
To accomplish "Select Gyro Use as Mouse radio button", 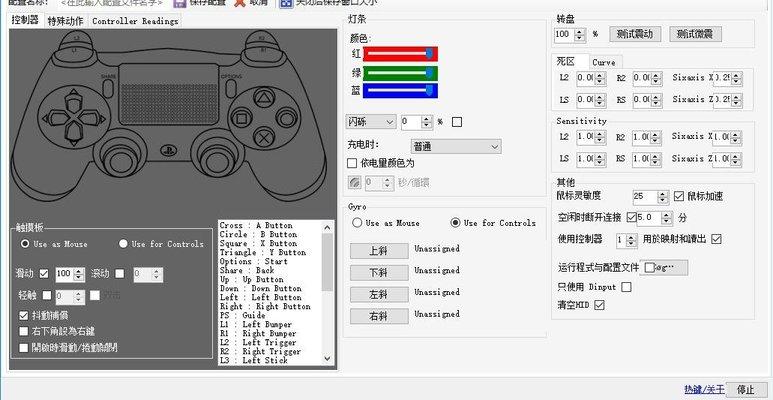I will 357,223.
